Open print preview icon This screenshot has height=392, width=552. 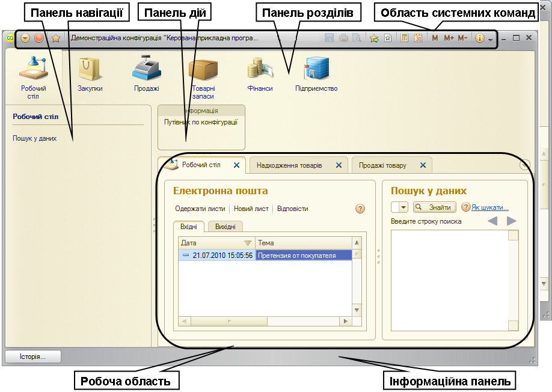(x=357, y=38)
